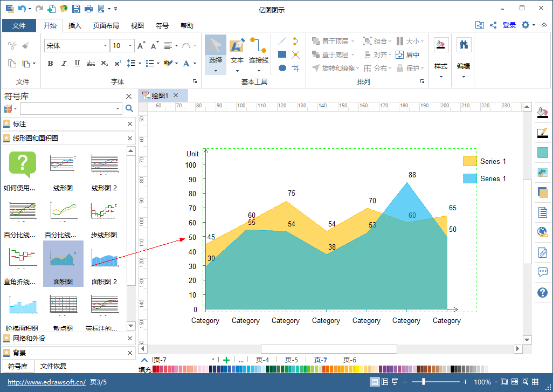
Task: Switch to the 帮助 tab
Action: 187,25
